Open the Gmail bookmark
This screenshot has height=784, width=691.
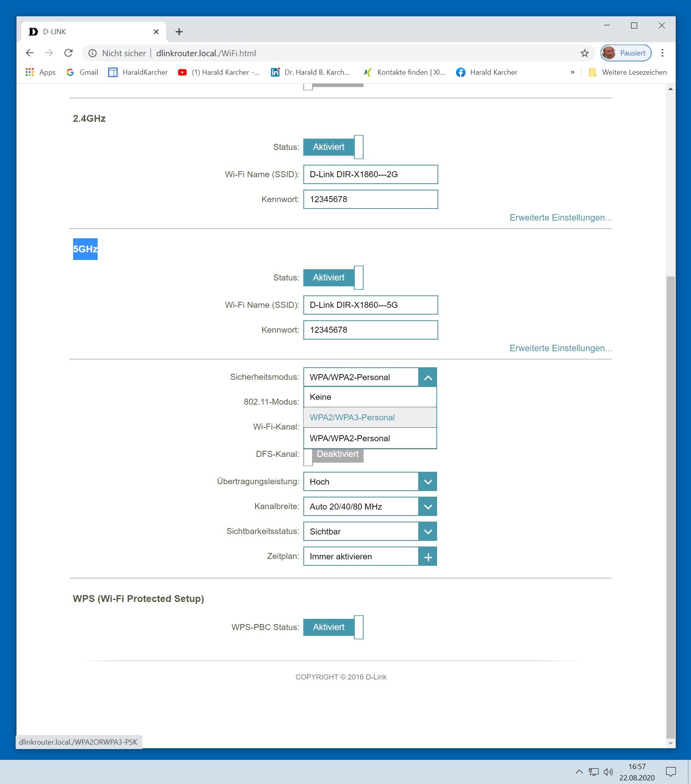pos(82,72)
